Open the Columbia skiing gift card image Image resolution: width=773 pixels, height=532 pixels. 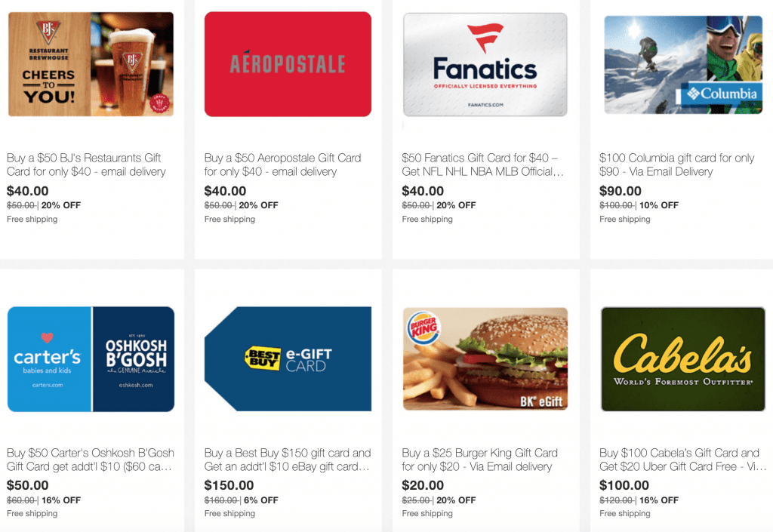[x=683, y=65]
